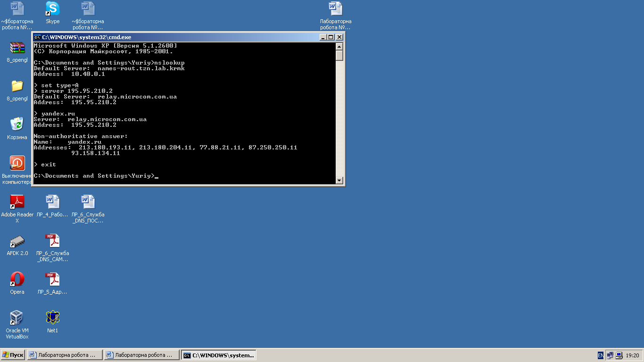Click the '213.180.204.11' address
Screen dimensions: 644x362
(x=166, y=147)
